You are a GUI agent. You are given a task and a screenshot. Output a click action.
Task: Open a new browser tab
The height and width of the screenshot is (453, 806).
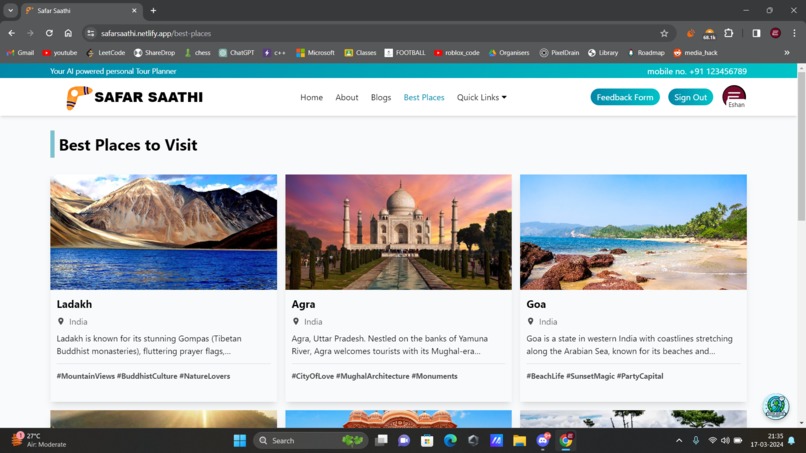click(153, 10)
